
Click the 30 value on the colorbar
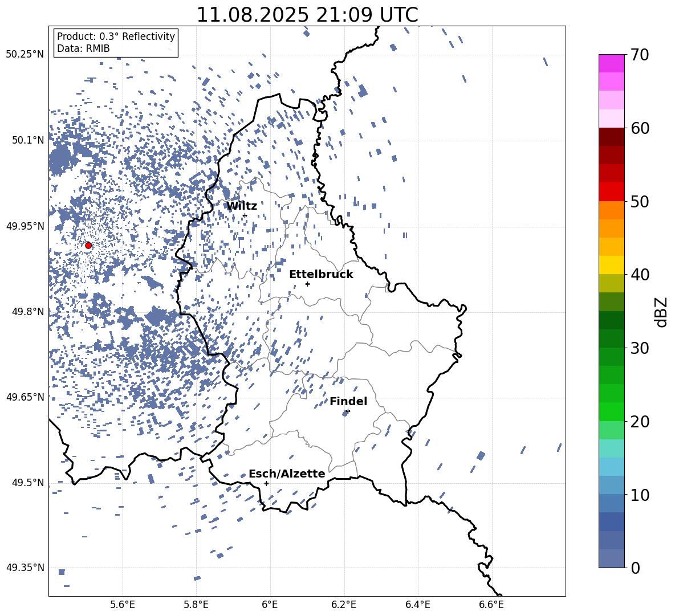coord(640,348)
